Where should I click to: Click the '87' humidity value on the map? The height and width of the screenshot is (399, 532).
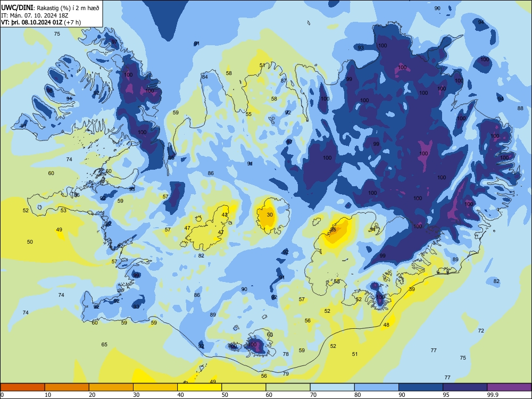click(x=284, y=80)
